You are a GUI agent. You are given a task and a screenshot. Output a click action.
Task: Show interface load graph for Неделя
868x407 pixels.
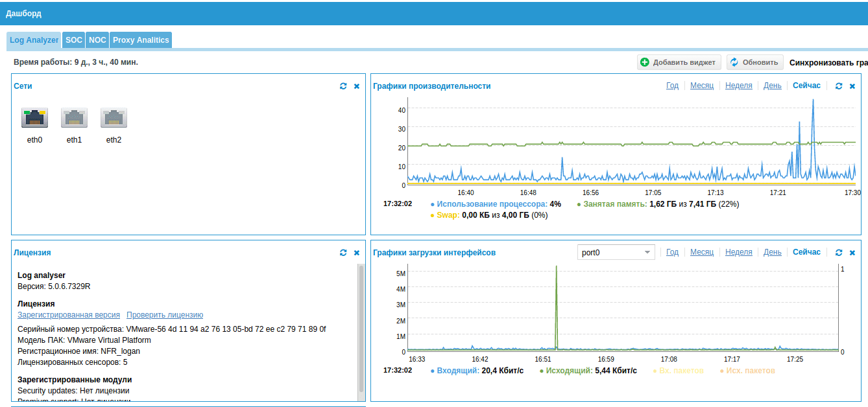point(739,252)
